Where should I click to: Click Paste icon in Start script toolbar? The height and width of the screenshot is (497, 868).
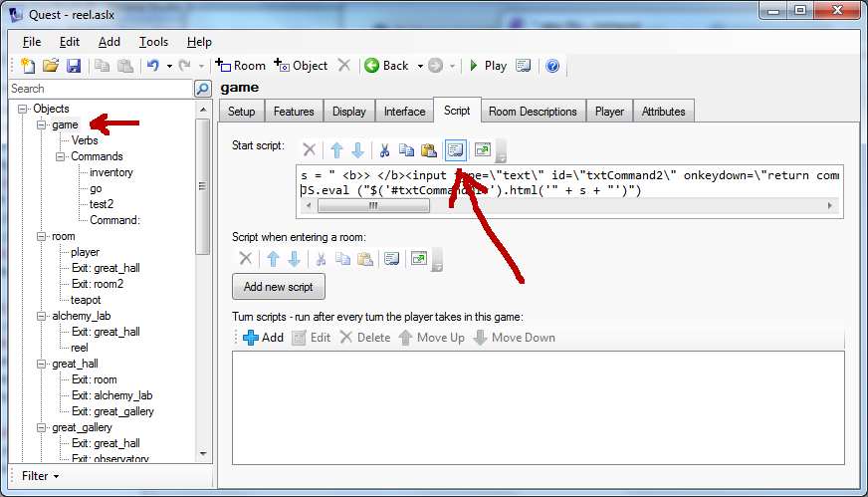(x=429, y=150)
